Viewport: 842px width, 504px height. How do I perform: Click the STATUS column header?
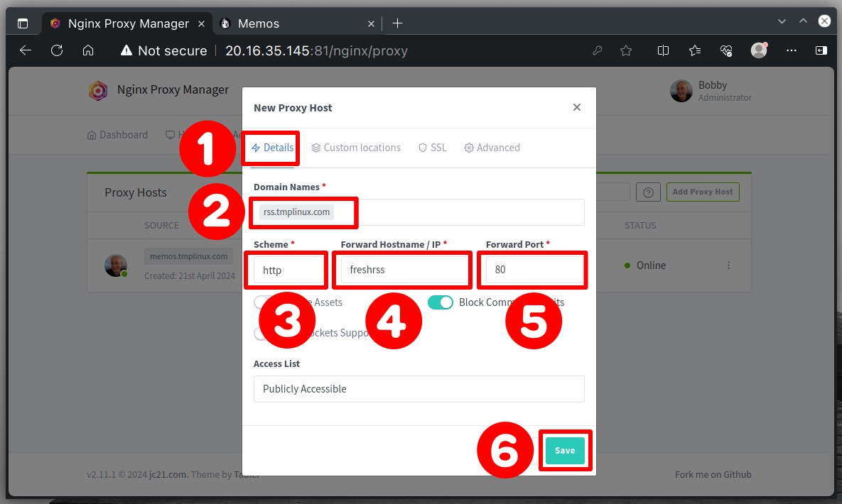tap(640, 226)
